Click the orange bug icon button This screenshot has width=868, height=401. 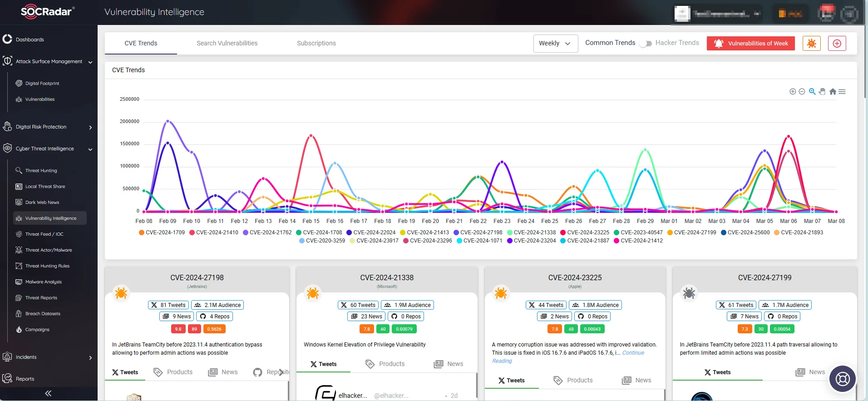pyautogui.click(x=812, y=44)
